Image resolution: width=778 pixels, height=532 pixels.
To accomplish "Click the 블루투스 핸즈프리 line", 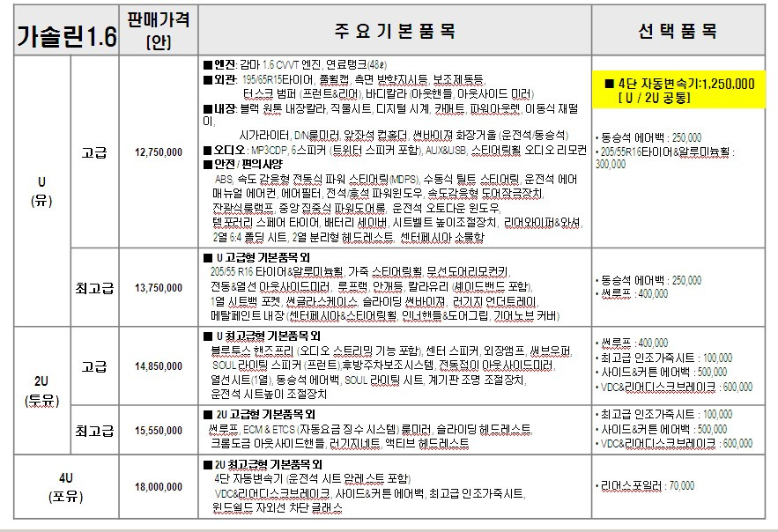I will pos(392,351).
